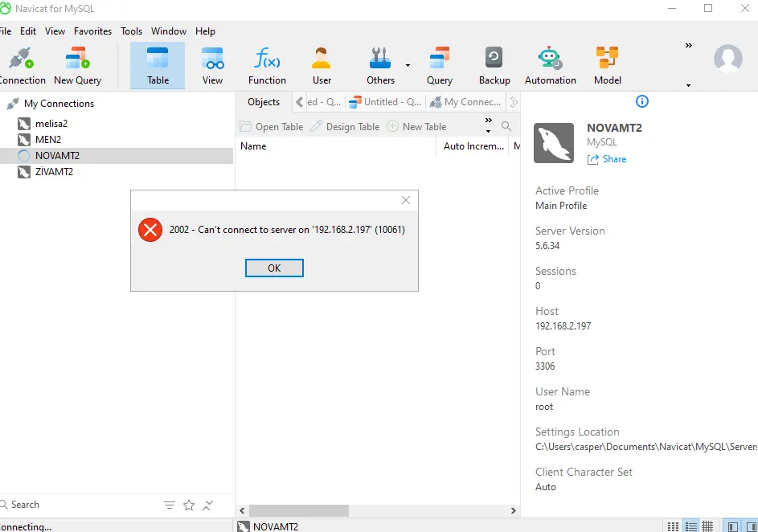Open the Window menu
Viewport: 758px width, 532px height.
click(169, 31)
